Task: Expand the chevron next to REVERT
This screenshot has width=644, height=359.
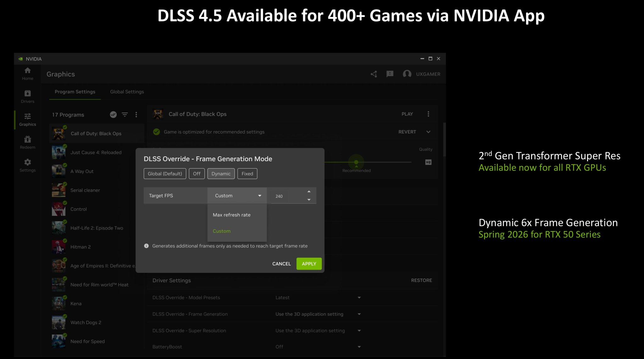Action: point(428,132)
